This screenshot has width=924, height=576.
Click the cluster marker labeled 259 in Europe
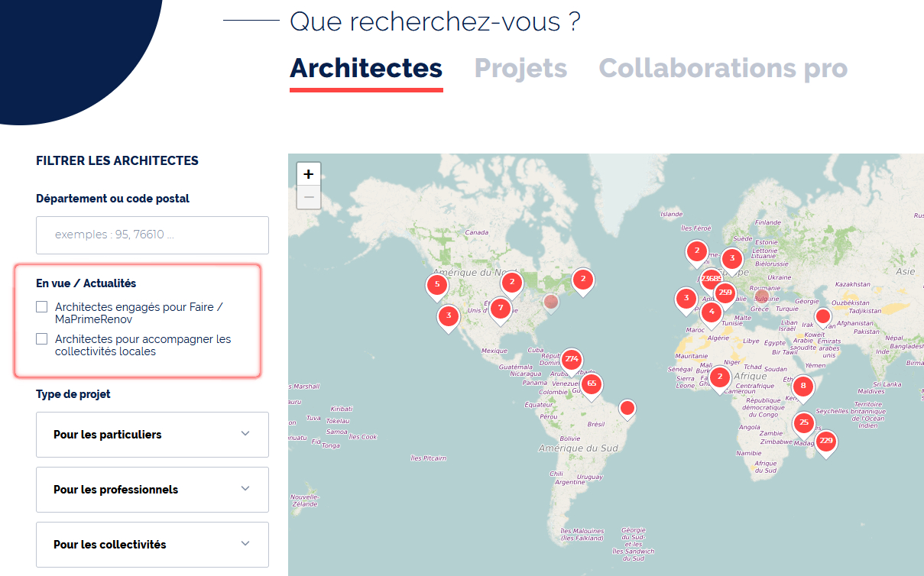[x=725, y=293]
